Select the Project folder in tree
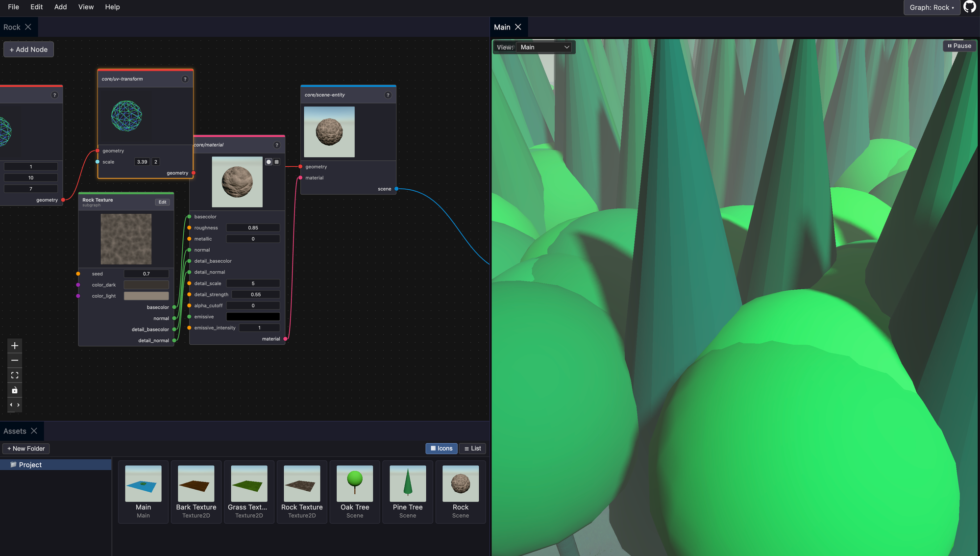 click(x=56, y=465)
